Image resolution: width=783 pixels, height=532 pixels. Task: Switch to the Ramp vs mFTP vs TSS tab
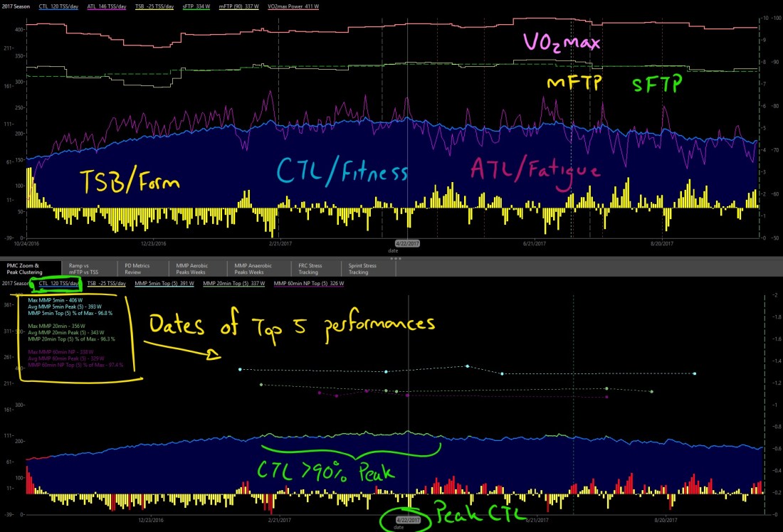click(86, 268)
